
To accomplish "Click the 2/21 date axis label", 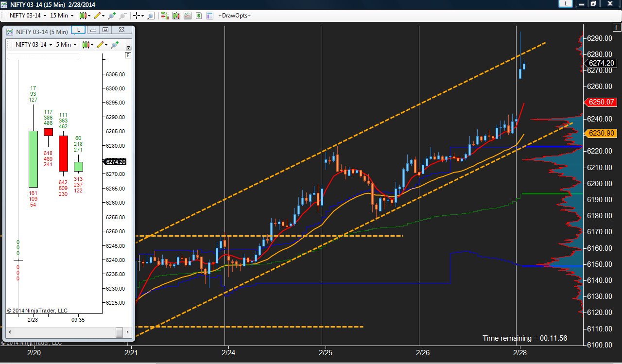I will click(131, 352).
